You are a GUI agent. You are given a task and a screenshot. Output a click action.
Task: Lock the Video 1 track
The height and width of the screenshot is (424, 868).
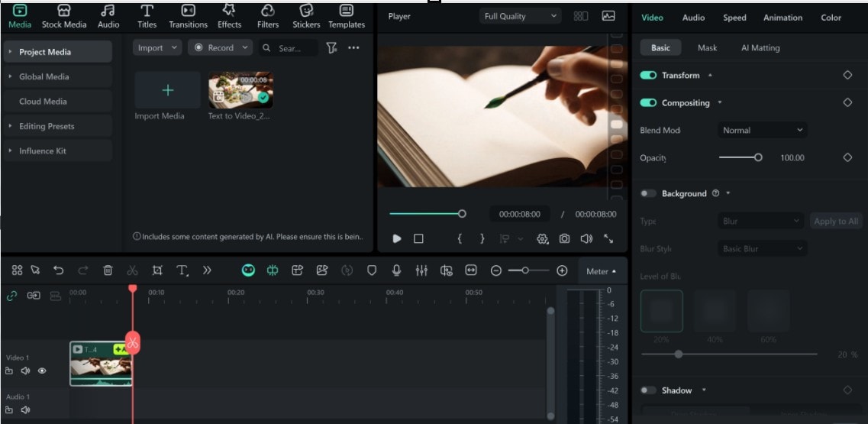9,371
